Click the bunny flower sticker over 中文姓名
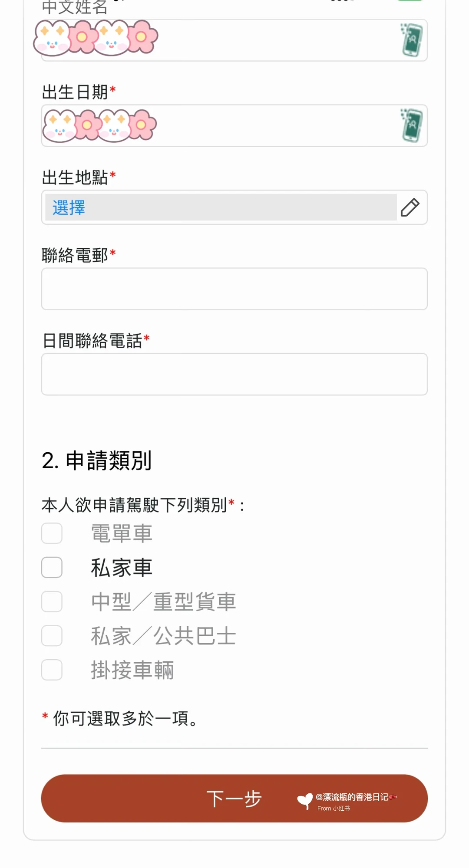Screen dimensions: 469x868 [x=96, y=38]
